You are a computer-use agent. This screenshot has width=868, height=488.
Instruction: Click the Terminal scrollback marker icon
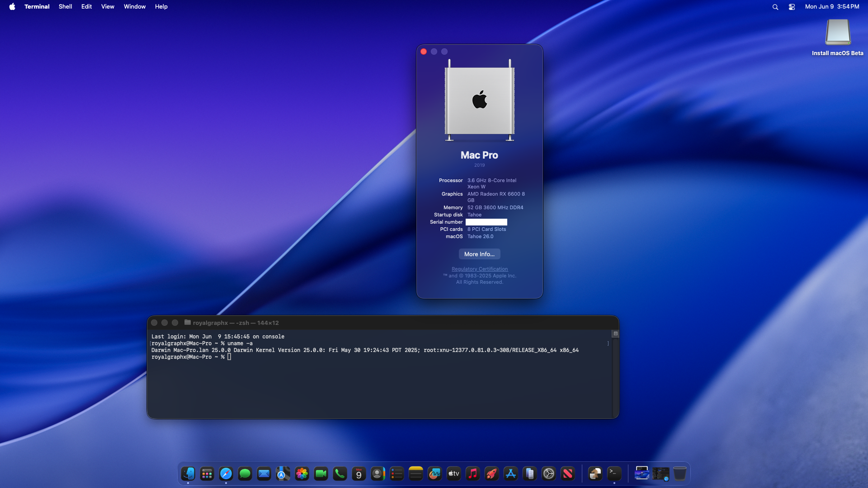[x=615, y=333]
